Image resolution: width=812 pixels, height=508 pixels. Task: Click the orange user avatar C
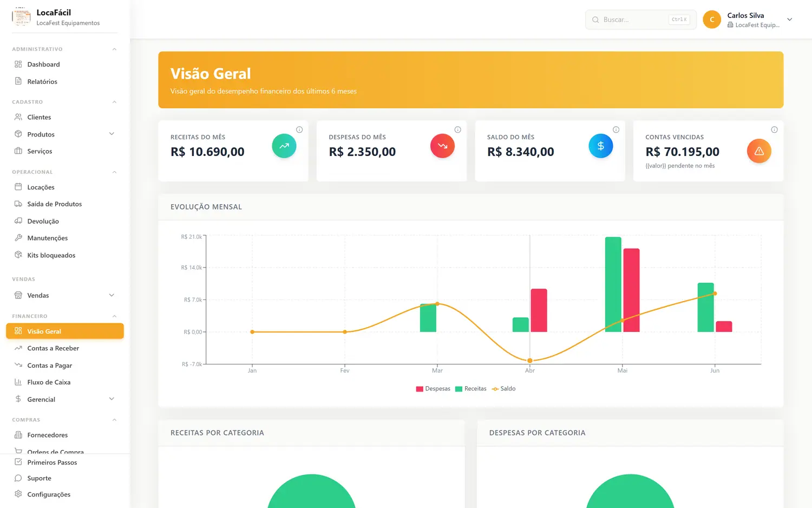pos(712,19)
